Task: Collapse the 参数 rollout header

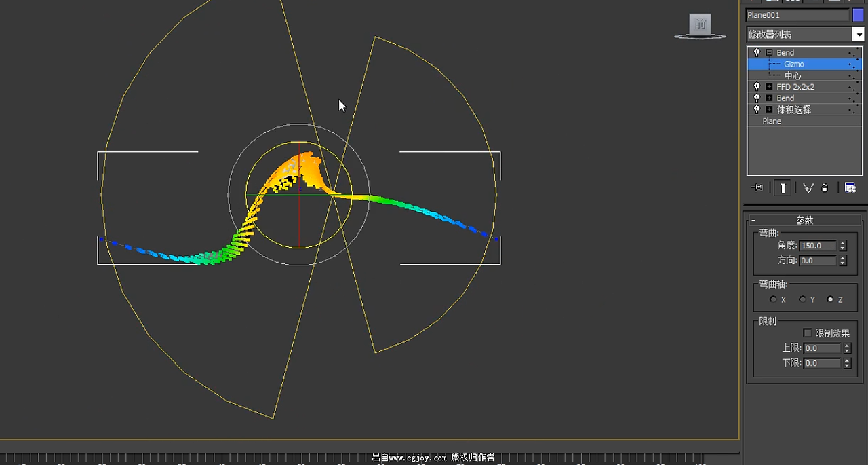Action: [804, 220]
